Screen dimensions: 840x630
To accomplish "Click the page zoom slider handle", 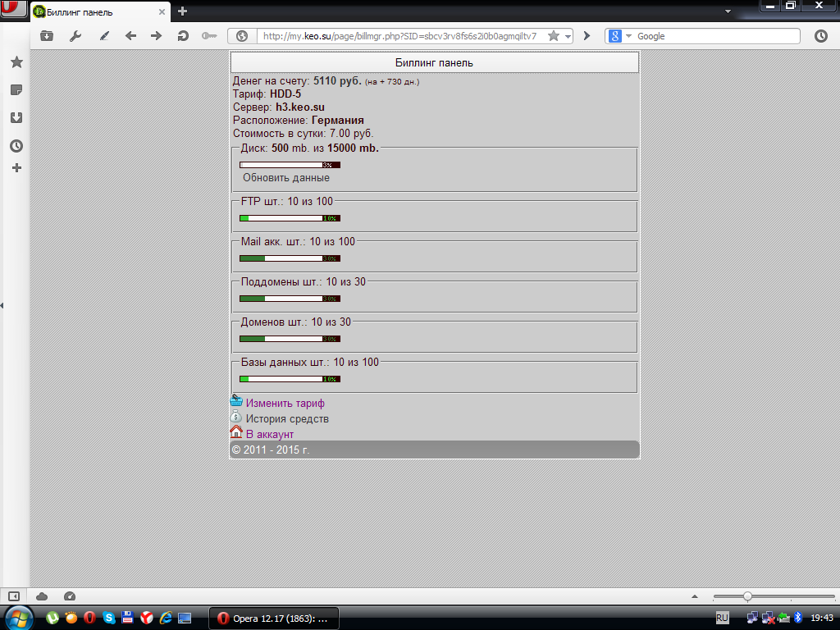I will click(747, 596).
